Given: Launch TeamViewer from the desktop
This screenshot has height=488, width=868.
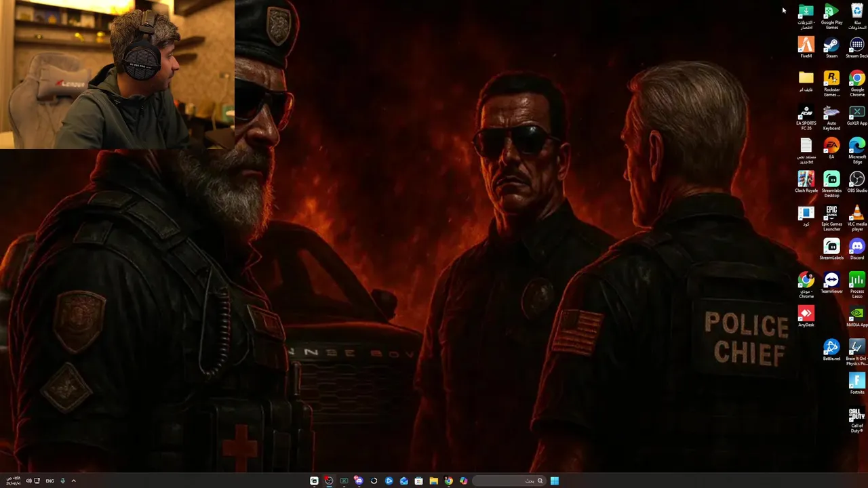Looking at the screenshot, I should (x=831, y=283).
